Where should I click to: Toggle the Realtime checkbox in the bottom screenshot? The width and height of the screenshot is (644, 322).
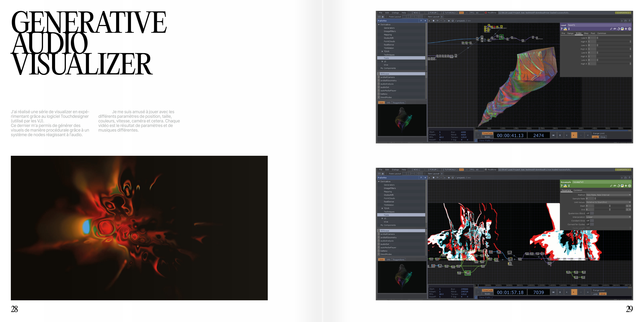486,170
